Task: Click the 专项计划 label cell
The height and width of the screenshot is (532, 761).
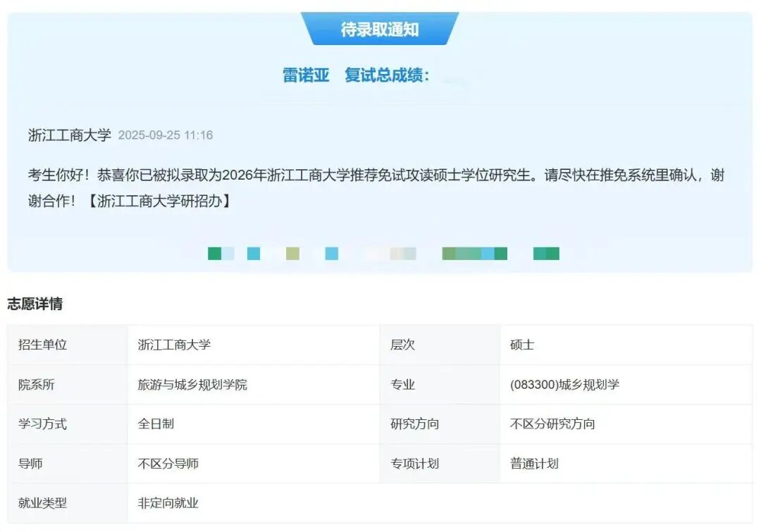Action: point(414,464)
